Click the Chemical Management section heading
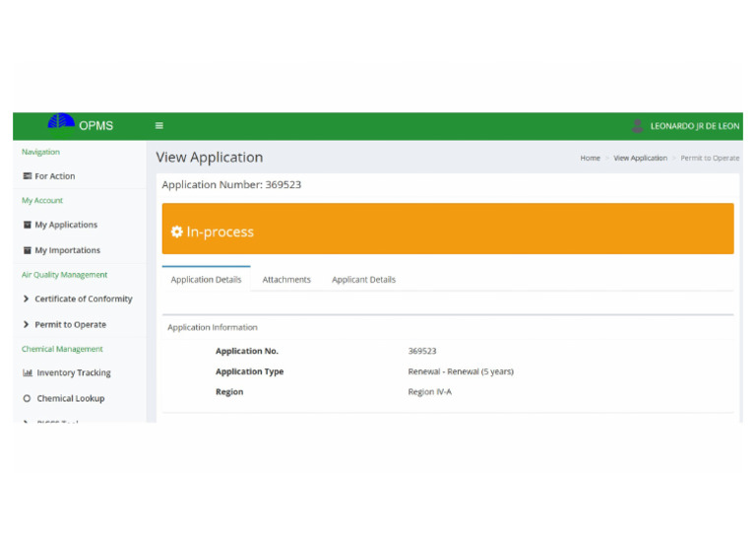The width and height of the screenshot is (756, 535). 62,349
